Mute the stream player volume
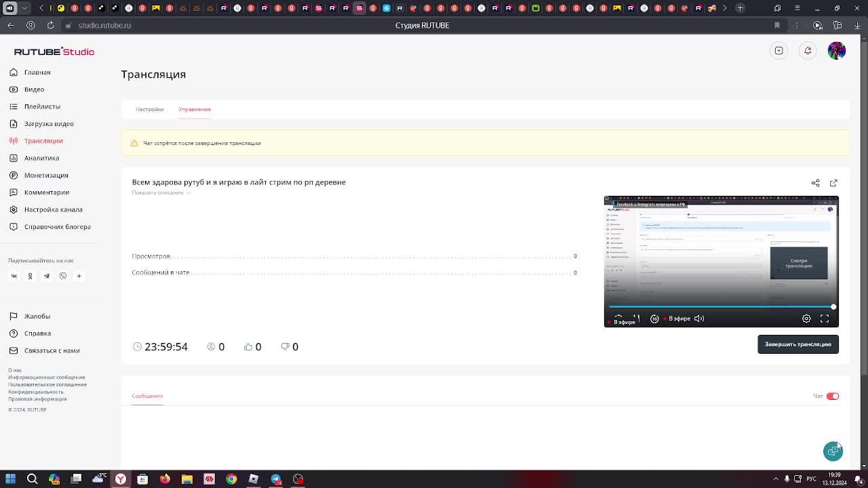The height and width of the screenshot is (488, 868). [699, 319]
